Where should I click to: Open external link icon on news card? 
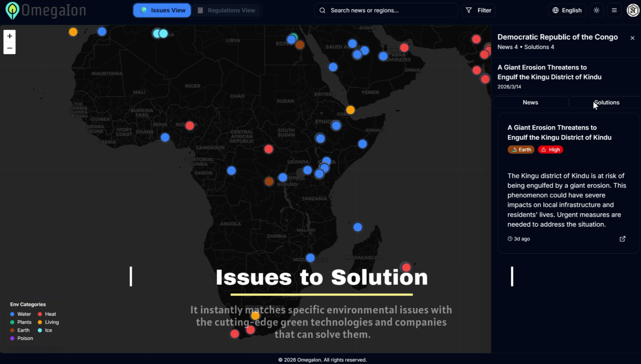tap(622, 239)
